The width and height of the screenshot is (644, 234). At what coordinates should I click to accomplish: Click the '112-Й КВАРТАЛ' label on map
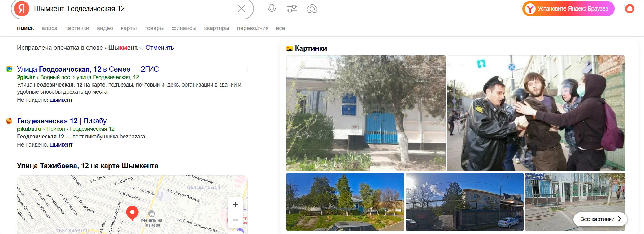(x=72, y=230)
